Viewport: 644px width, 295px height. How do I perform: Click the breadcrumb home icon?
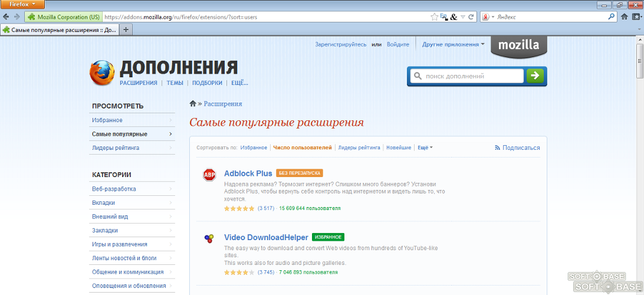pyautogui.click(x=193, y=103)
